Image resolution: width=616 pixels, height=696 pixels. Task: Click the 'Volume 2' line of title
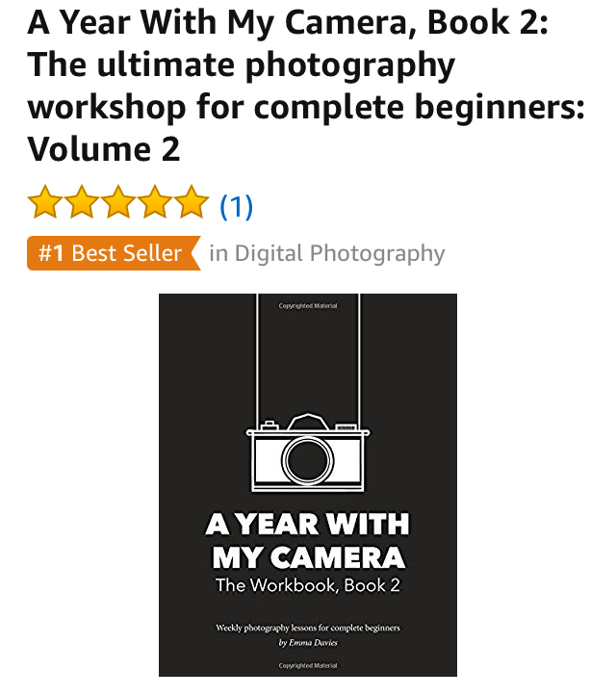[104, 149]
